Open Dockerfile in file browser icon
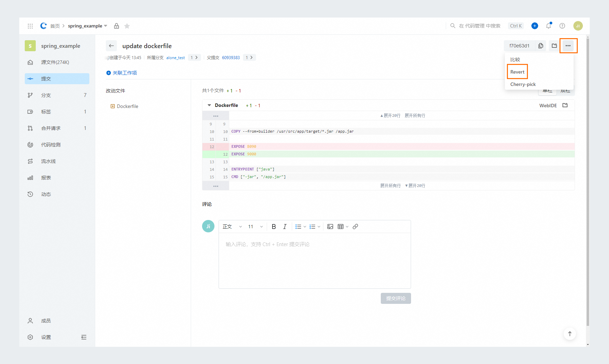Screen dimensions: 609x364 point(565,105)
